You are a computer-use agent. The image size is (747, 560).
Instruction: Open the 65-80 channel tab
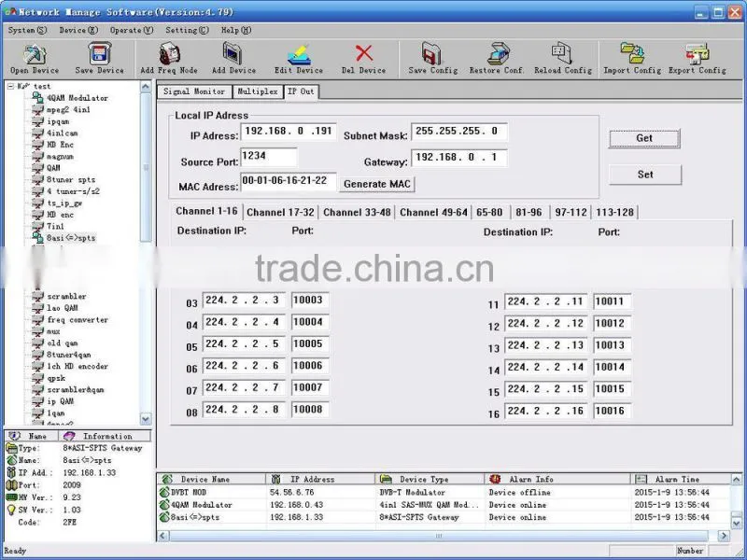pos(489,213)
